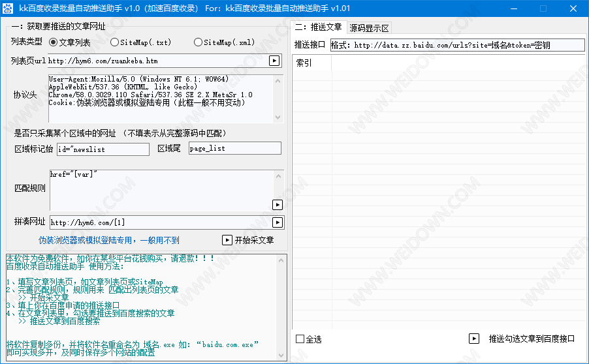Click the 开始采文章 play icon

click(227, 240)
